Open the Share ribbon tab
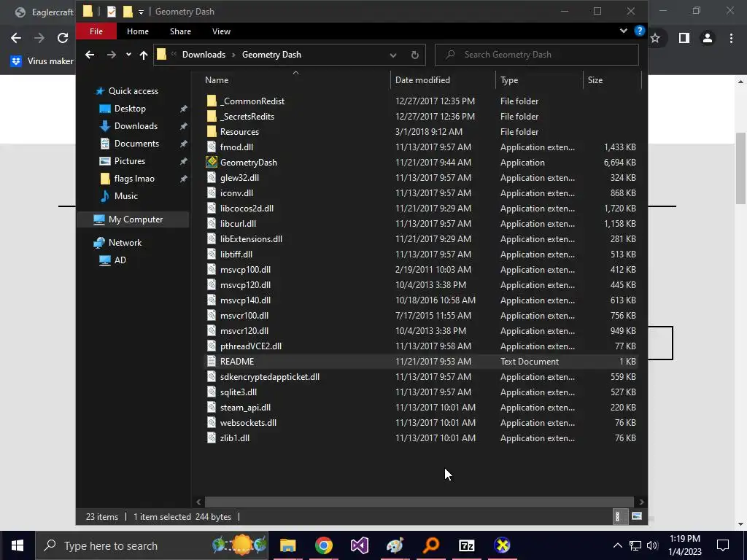This screenshot has height=560, width=747. (180, 31)
